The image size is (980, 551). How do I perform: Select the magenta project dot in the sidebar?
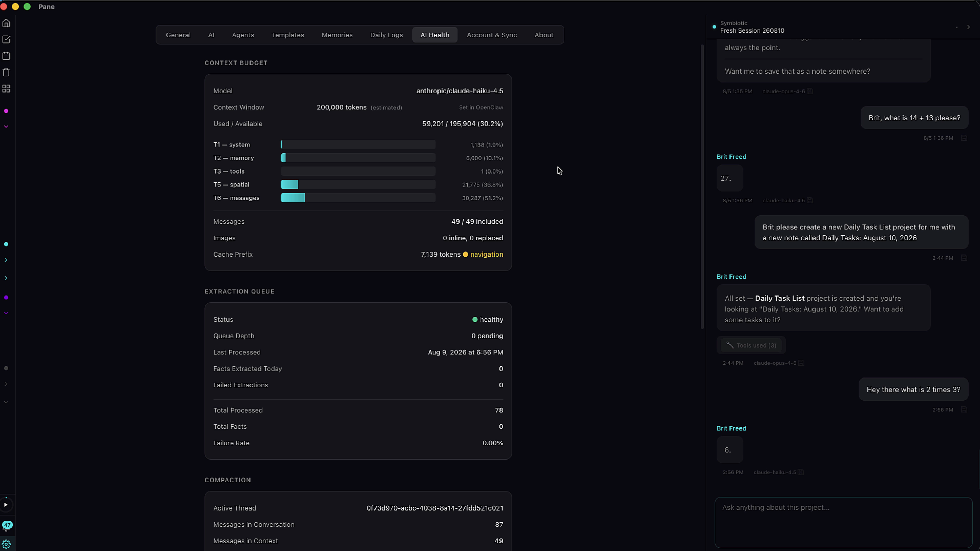pos(6,111)
